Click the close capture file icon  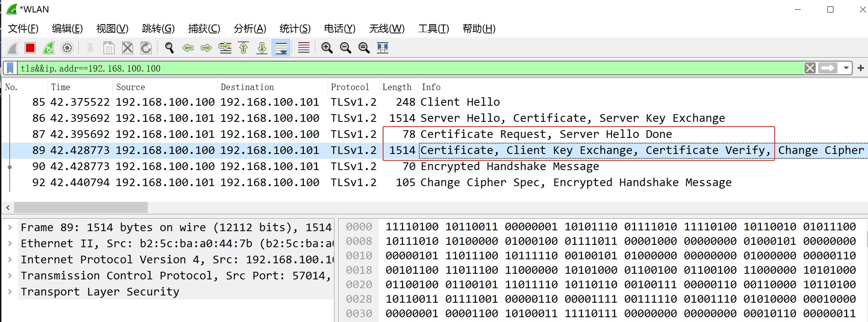click(x=128, y=48)
